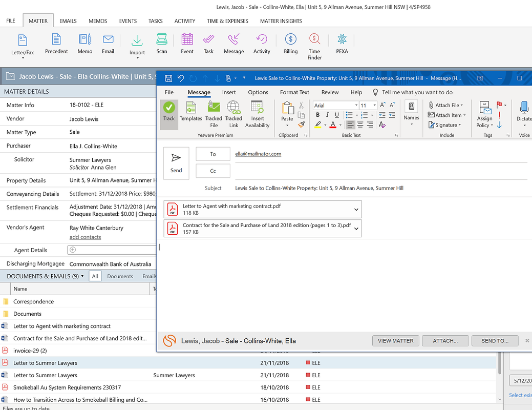Select center text alignment
Image resolution: width=532 pixels, height=410 pixels.
(x=360, y=125)
